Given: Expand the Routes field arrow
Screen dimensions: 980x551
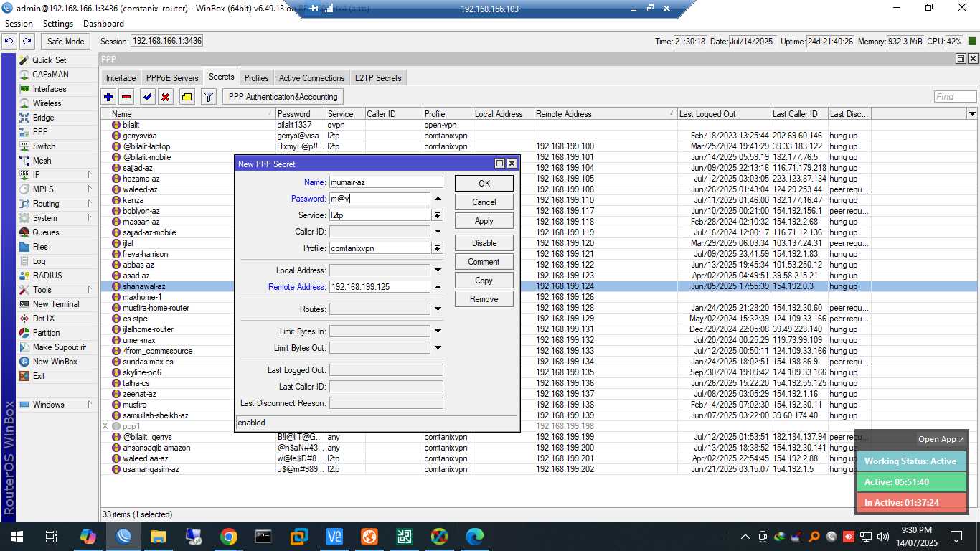Looking at the screenshot, I should 438,309.
